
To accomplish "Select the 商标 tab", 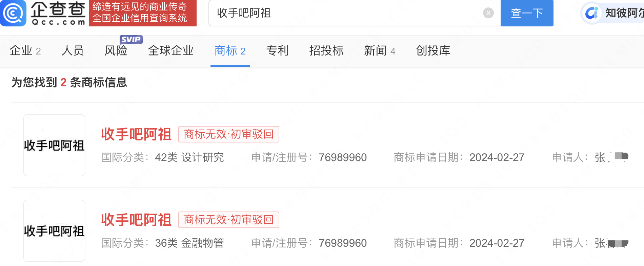I will 230,51.
